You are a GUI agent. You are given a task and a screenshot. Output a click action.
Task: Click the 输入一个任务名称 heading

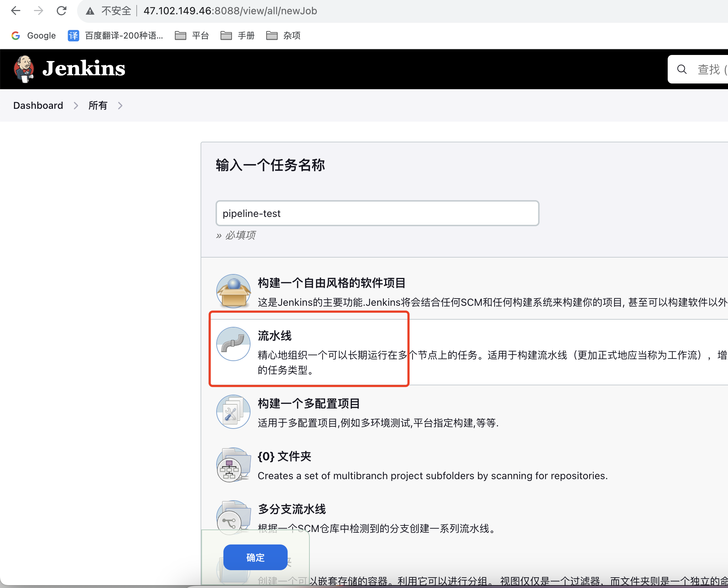270,165
